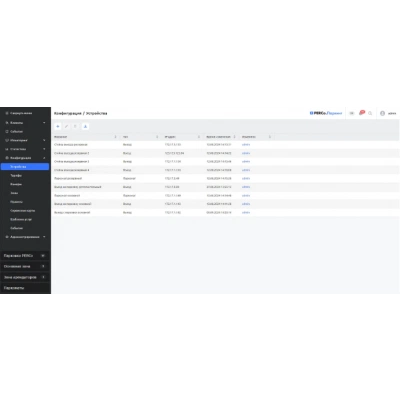Image resolution: width=400 pixels, height=400 pixels.
Task: Select the Паркомат резервный table row
Action: point(225,178)
